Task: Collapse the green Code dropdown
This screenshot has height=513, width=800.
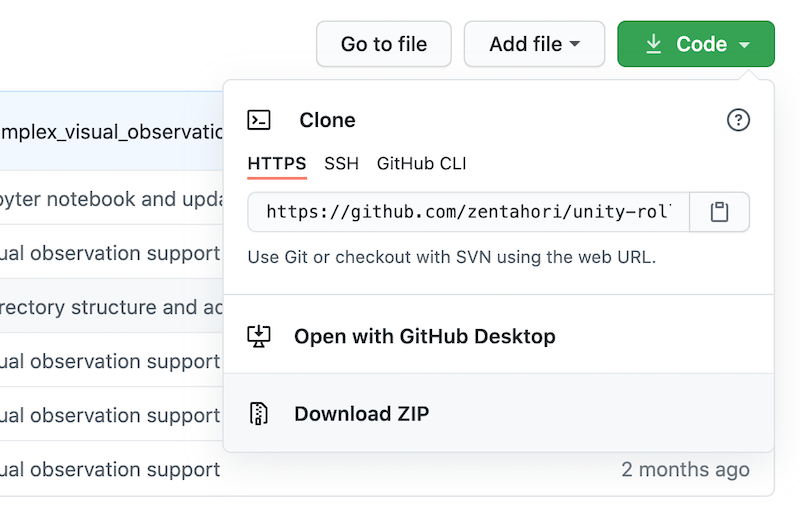Action: pos(696,44)
